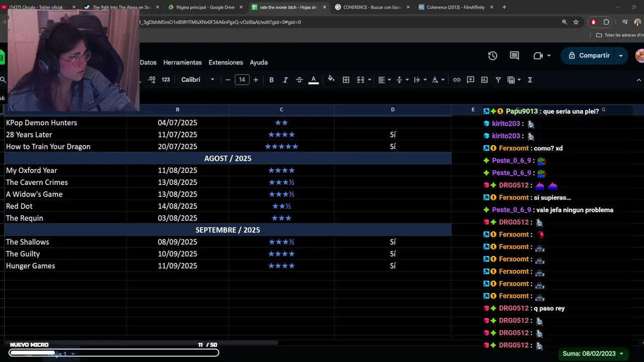Insert a comment from toolbar
644x362 pixels.
tap(470, 79)
